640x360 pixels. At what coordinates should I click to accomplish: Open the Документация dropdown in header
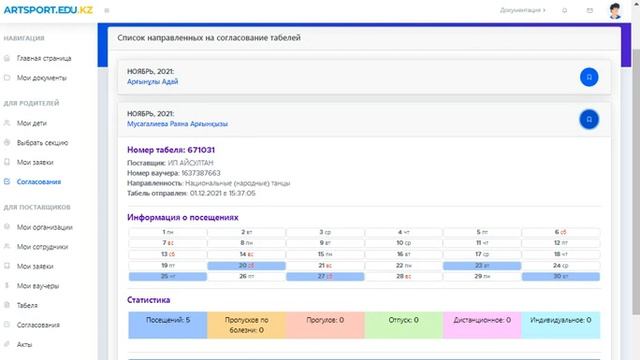(522, 10)
